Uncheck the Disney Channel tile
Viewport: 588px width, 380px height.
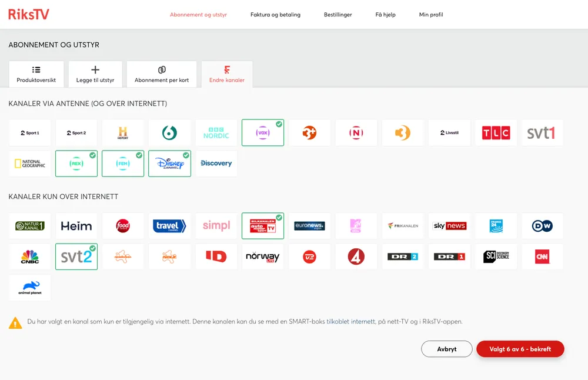[x=169, y=164]
